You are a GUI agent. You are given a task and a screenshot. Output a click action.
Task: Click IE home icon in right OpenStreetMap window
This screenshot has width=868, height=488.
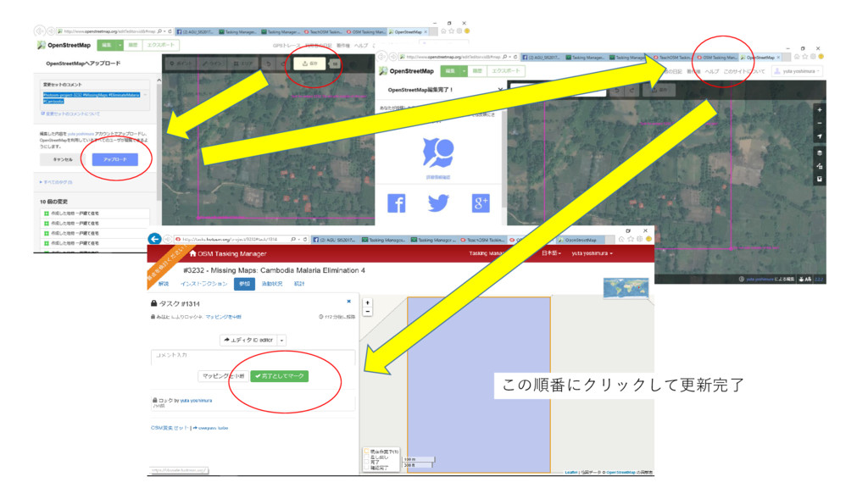pos(797,57)
